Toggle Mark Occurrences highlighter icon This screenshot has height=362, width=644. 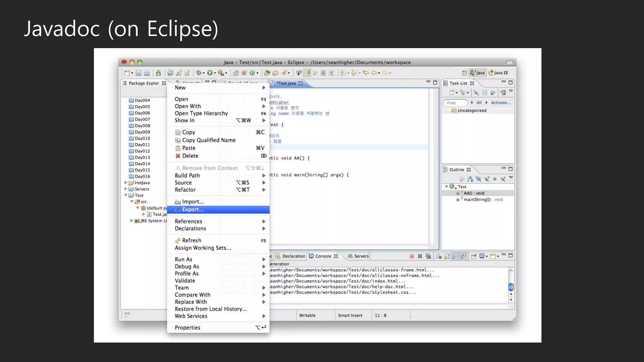[307, 73]
